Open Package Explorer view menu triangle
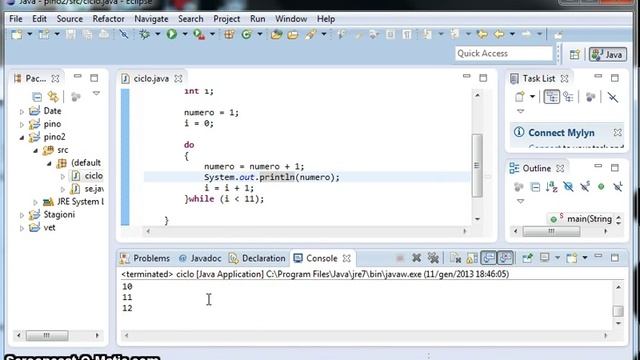640x360 pixels. 96,93
